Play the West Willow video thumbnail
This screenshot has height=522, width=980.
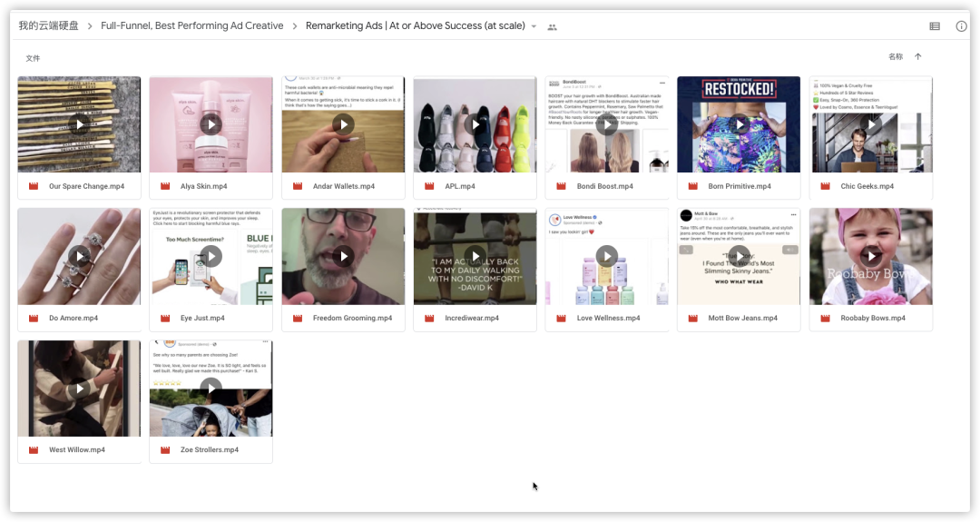pyautogui.click(x=79, y=389)
